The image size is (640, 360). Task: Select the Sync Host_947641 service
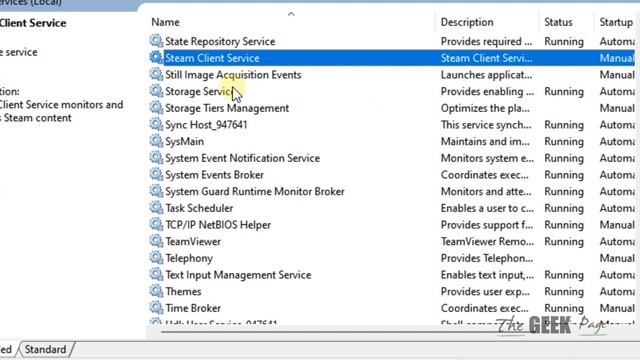pos(206,124)
